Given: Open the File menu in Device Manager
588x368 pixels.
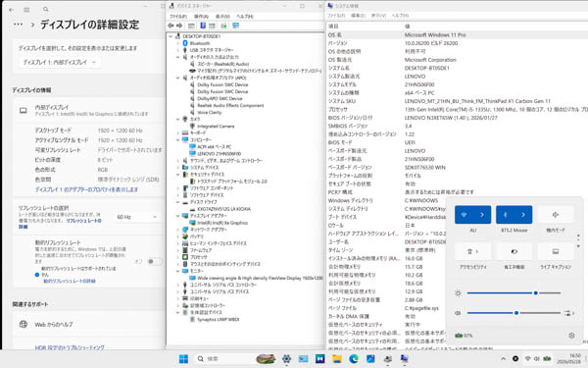Looking at the screenshot, I should [x=178, y=17].
